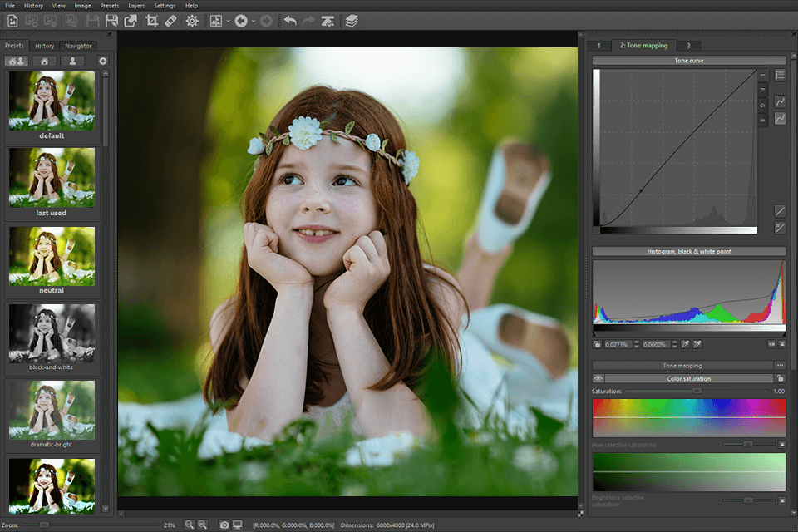Open the Settings gear icon in toolbar
Viewport: 798px width, 532px height.
pos(191,21)
